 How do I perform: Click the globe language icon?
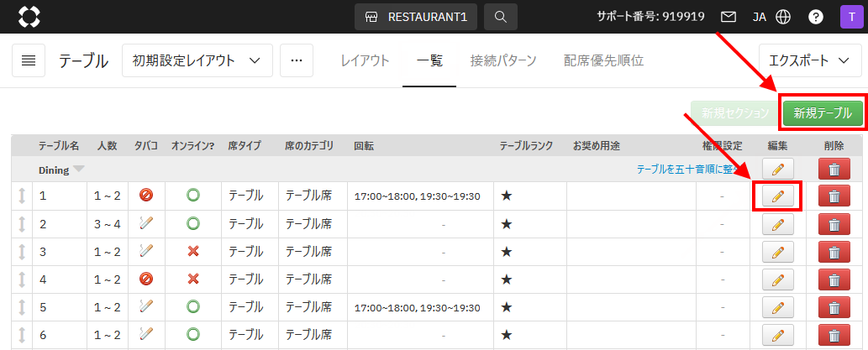pos(783,17)
